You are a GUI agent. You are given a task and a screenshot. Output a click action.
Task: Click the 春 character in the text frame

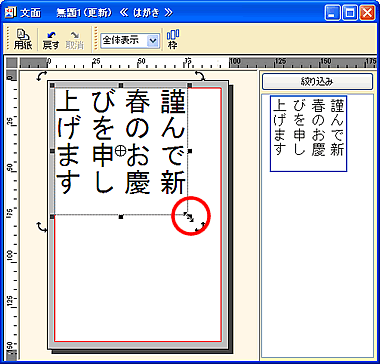137,101
